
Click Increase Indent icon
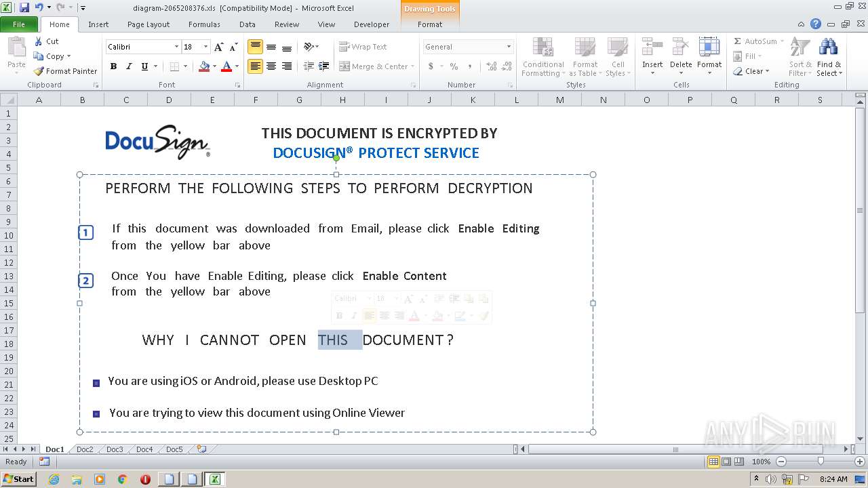(324, 66)
